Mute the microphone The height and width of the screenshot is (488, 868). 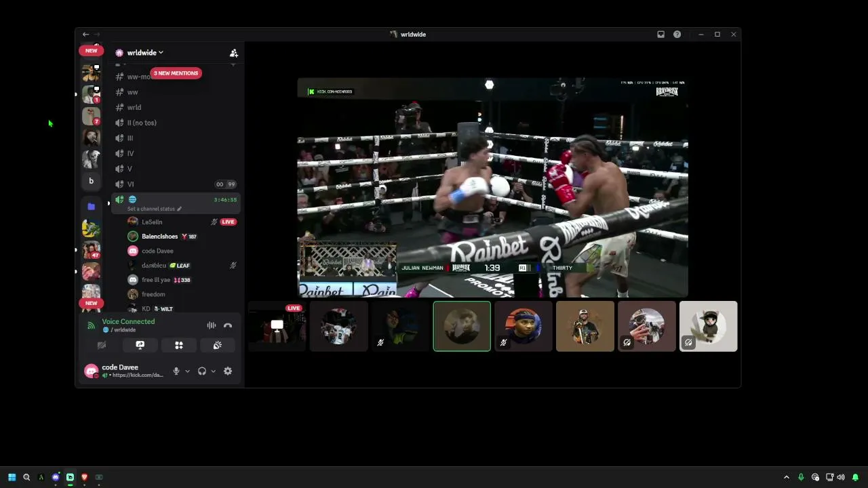176,371
